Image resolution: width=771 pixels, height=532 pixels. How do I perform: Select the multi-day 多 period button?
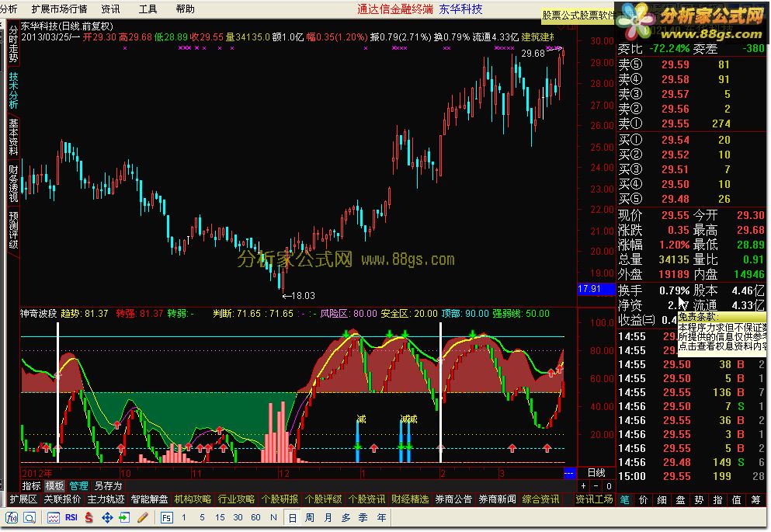click(x=346, y=518)
